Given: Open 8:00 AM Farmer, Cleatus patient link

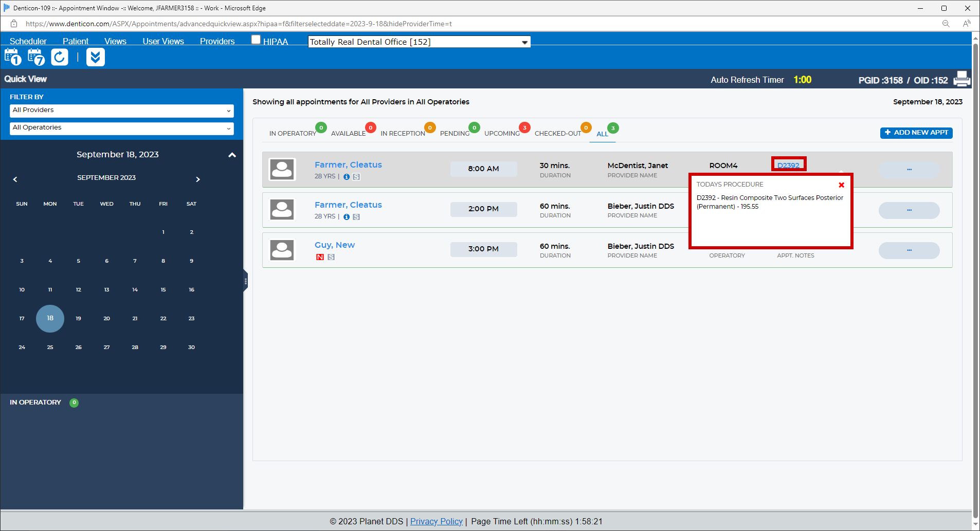Looking at the screenshot, I should point(348,165).
